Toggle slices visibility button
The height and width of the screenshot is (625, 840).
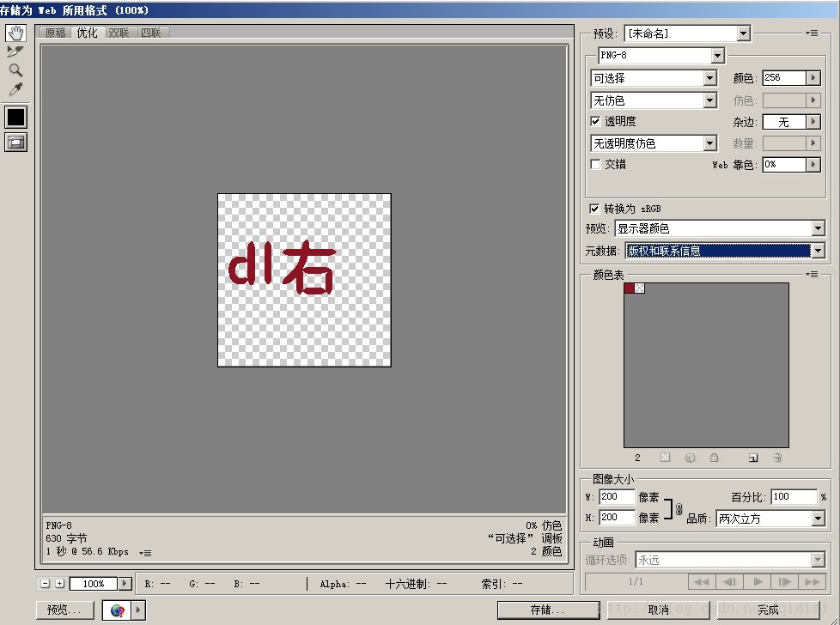16,142
